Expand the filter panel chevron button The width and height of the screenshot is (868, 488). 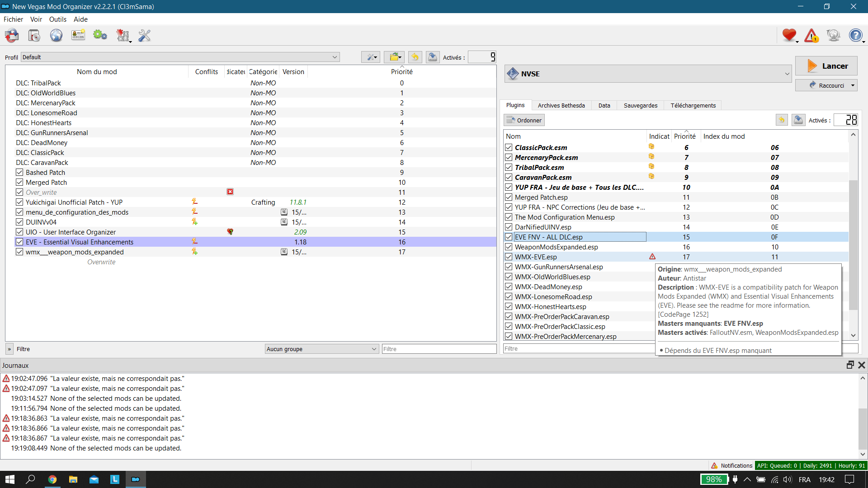[9, 349]
